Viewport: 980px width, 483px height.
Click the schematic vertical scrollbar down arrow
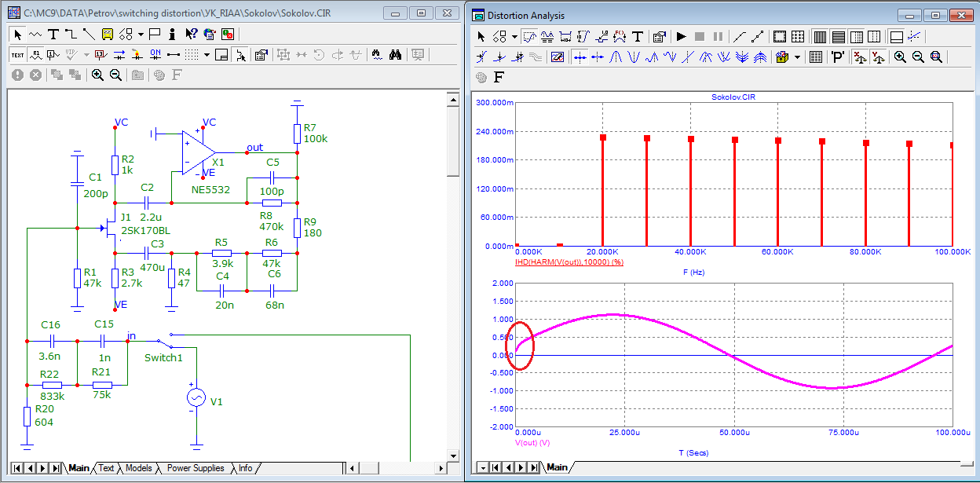[453, 456]
